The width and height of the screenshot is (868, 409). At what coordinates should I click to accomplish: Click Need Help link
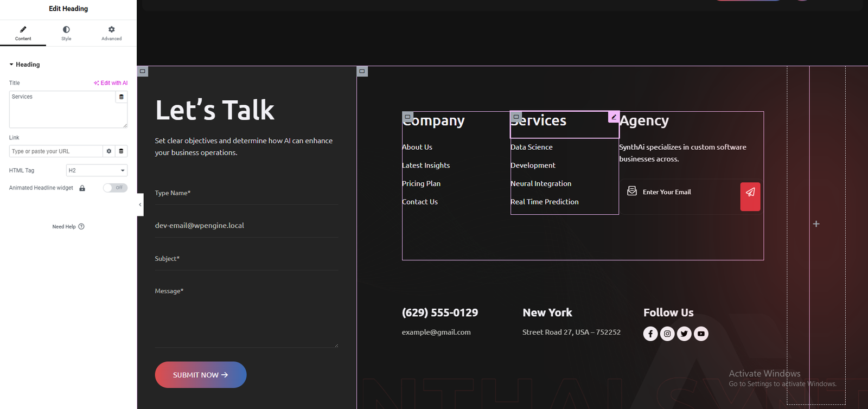pos(68,227)
